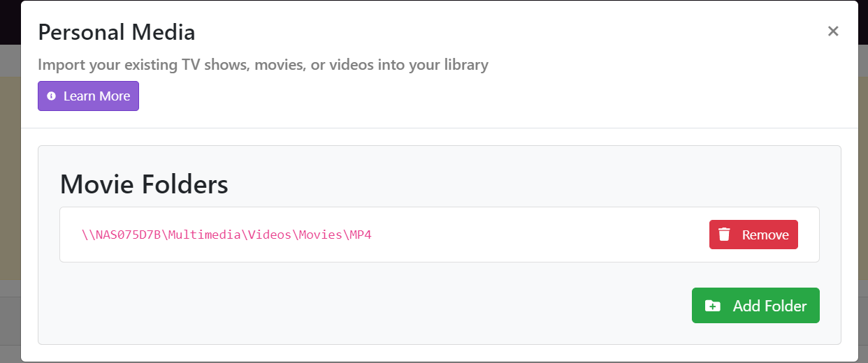Click the folder-plus icon on Add Folder
The width and height of the screenshot is (868, 363).
712,306
